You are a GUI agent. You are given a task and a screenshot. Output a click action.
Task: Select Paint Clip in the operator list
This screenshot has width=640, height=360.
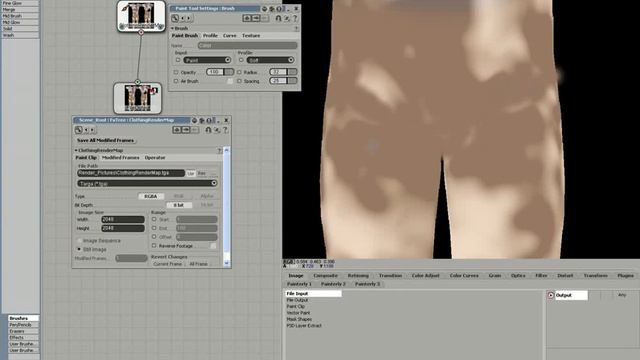(x=296, y=306)
